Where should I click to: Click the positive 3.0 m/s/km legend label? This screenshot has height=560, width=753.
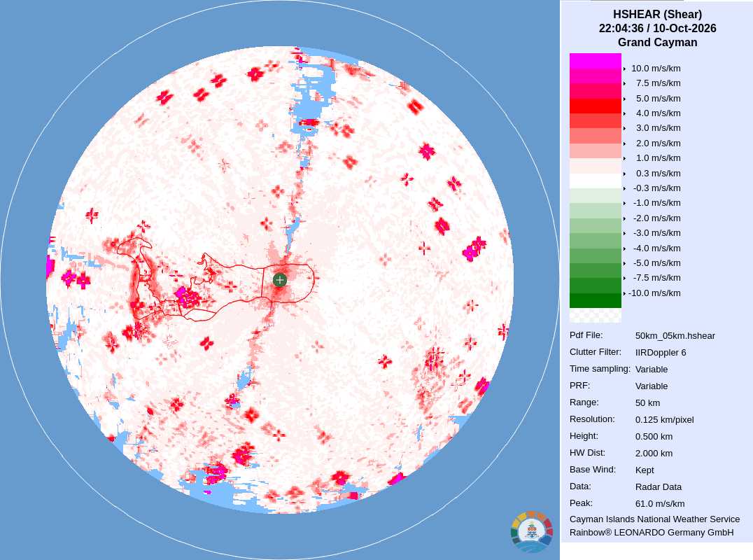click(x=658, y=128)
